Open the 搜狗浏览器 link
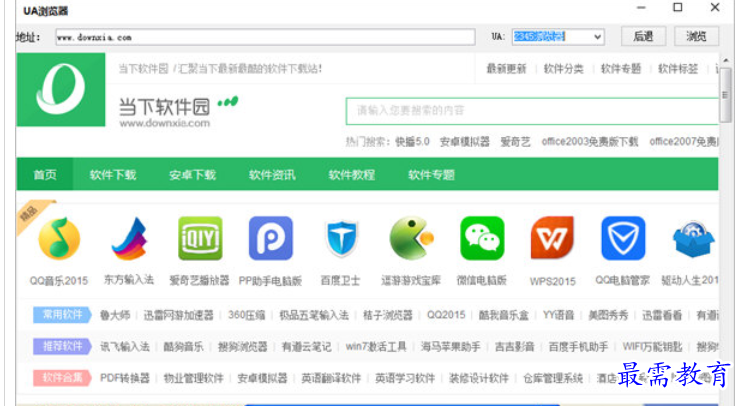 click(x=242, y=347)
